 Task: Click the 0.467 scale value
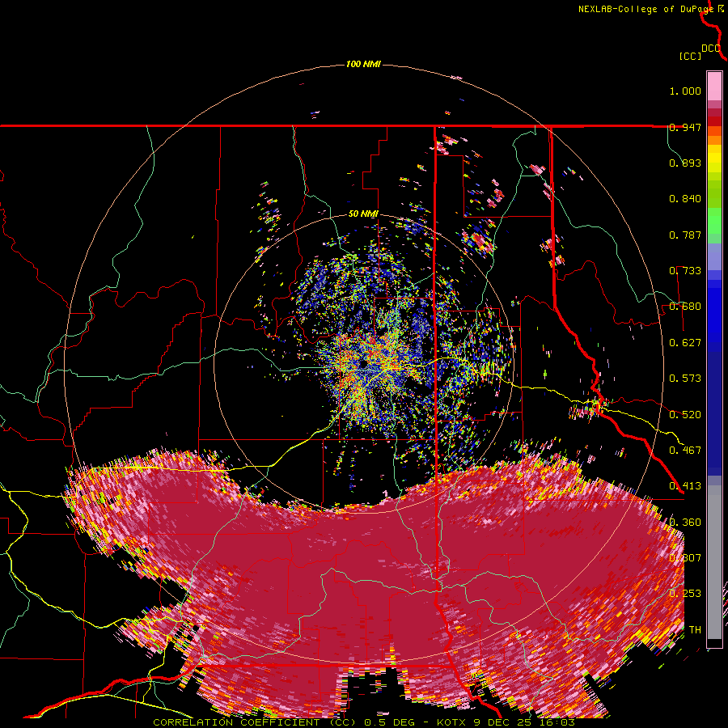[685, 451]
